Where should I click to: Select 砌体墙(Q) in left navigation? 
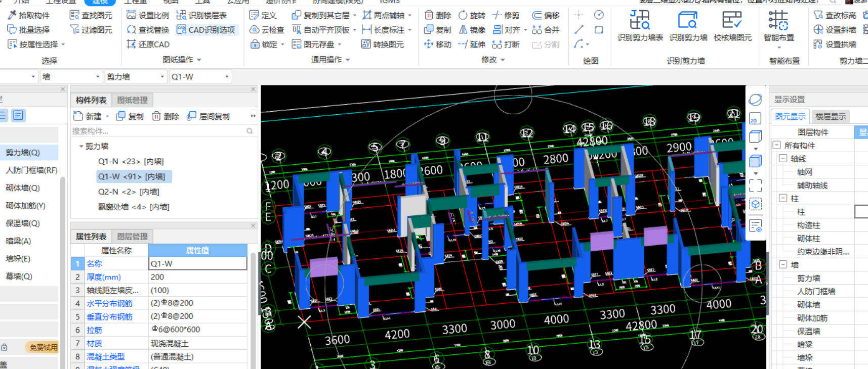click(23, 188)
